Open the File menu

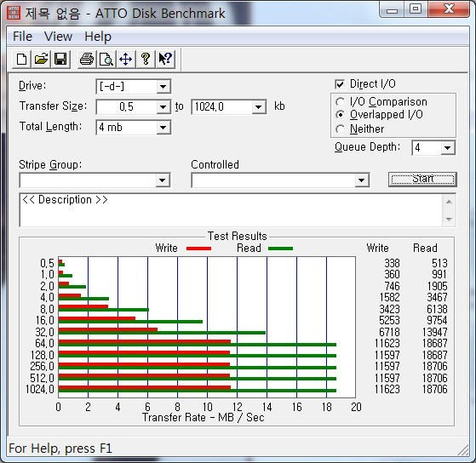pos(22,37)
